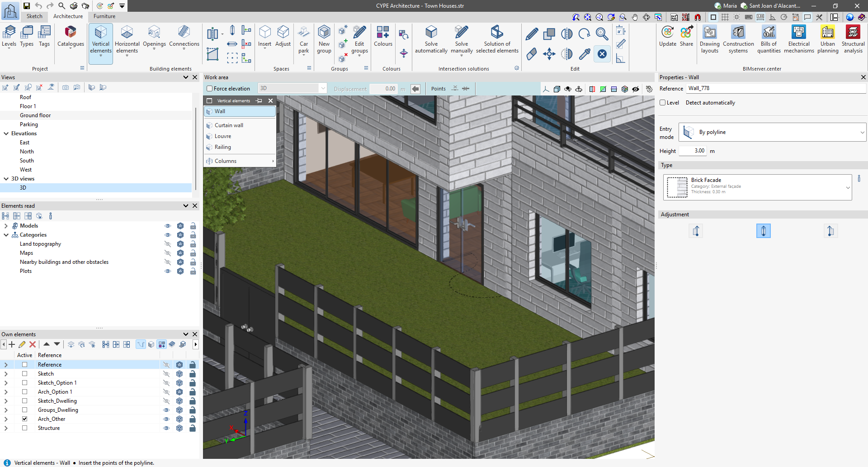
Task: Open the Levels tool
Action: click(x=9, y=37)
